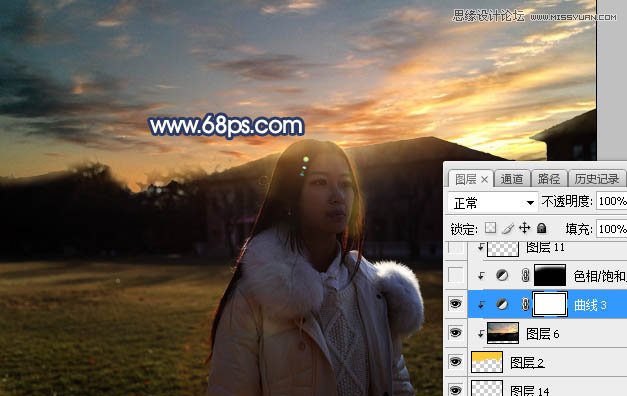Viewport: 627px width, 396px height.
Task: Click the clipping arrow on 色相/饱和 layer
Action: click(481, 276)
